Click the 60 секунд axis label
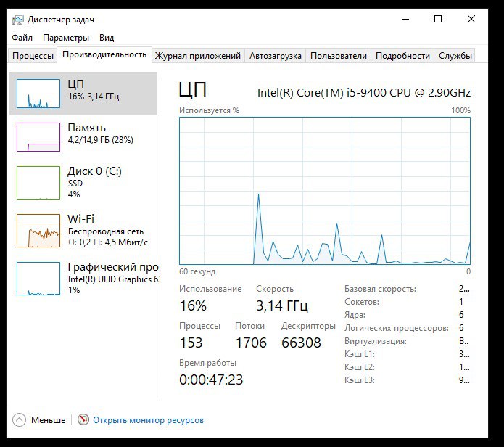Image resolution: width=504 pixels, height=447 pixels. pos(197,271)
